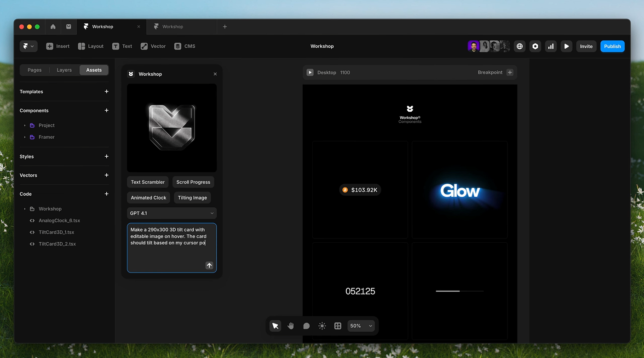Choose the Text Scrambler suggestion
This screenshot has width=644, height=358.
[x=148, y=182]
